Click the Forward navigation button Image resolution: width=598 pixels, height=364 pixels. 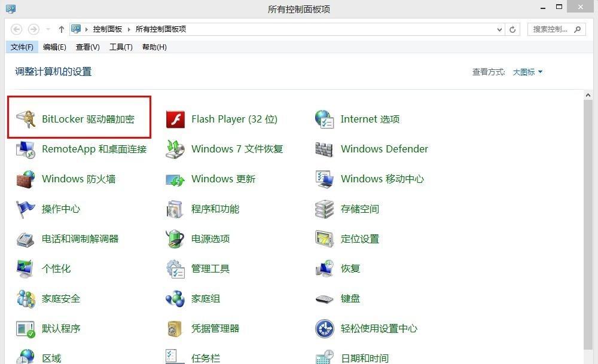tap(33, 29)
